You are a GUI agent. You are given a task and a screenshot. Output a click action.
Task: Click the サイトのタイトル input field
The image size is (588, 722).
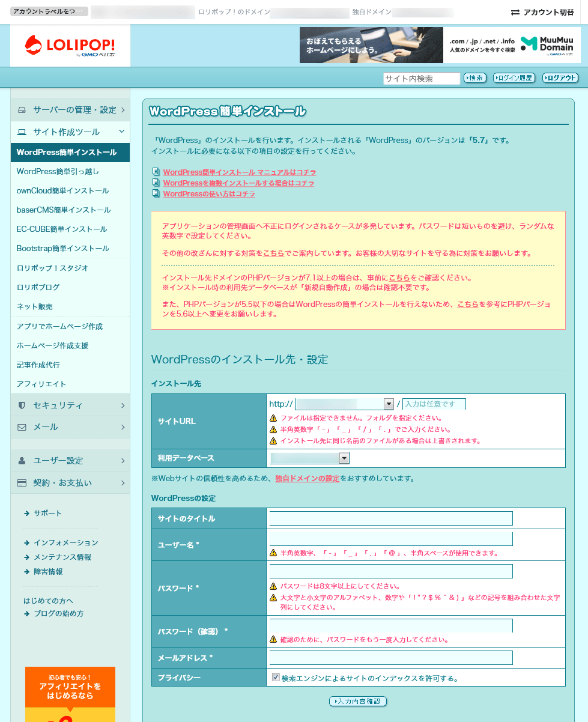click(391, 518)
